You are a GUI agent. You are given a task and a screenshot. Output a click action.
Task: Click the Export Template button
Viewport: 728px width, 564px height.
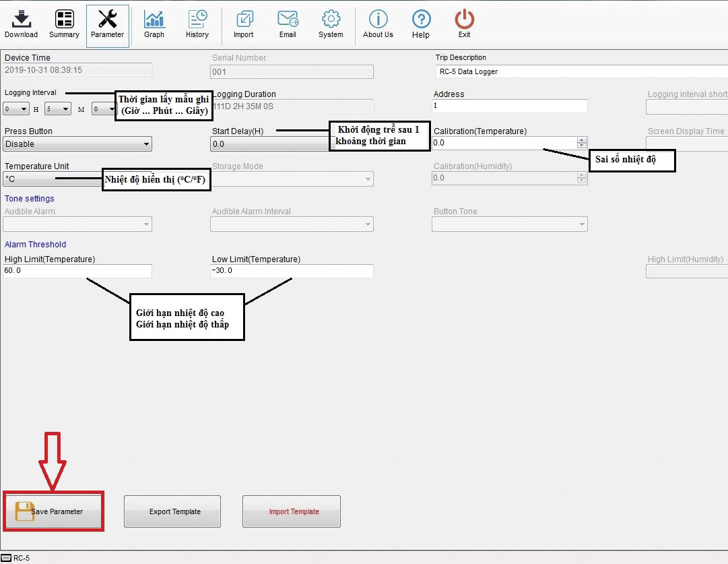click(172, 511)
